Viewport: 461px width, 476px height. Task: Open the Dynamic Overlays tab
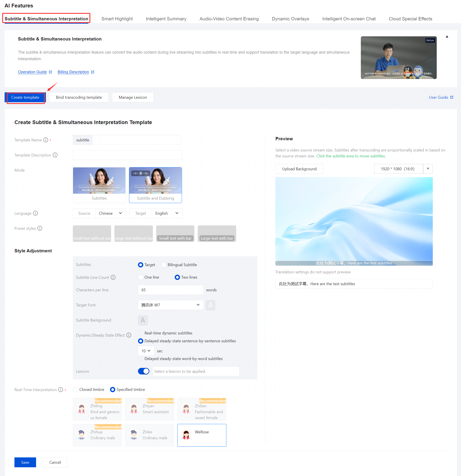[290, 19]
